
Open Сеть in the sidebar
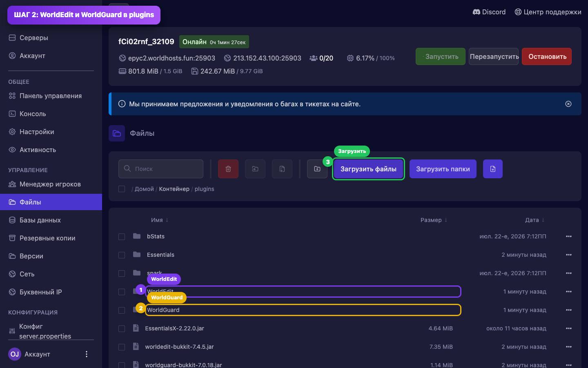(x=51, y=274)
